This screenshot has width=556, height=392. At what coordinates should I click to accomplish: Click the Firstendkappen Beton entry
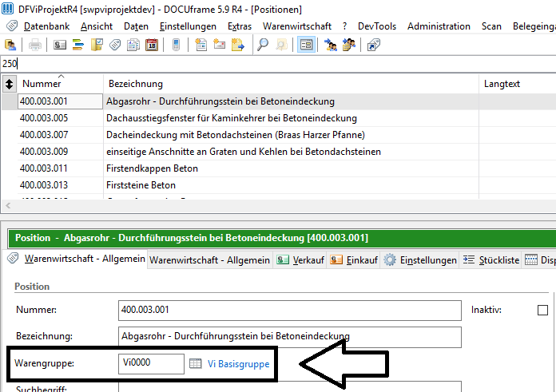152,168
